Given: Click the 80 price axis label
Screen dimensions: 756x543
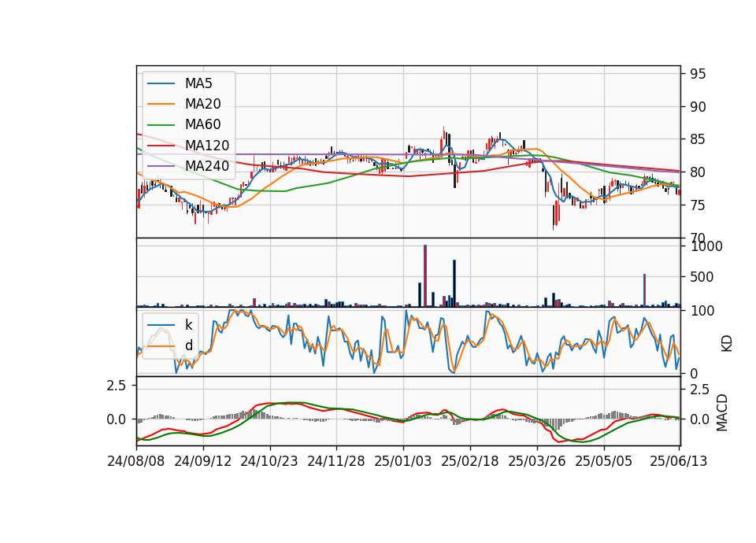Looking at the screenshot, I should pyautogui.click(x=698, y=172).
